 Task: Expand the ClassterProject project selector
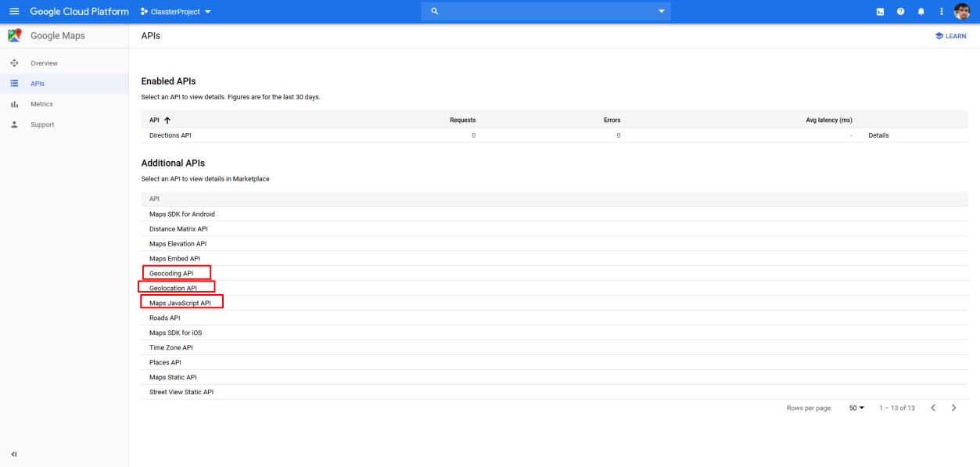pos(176,12)
